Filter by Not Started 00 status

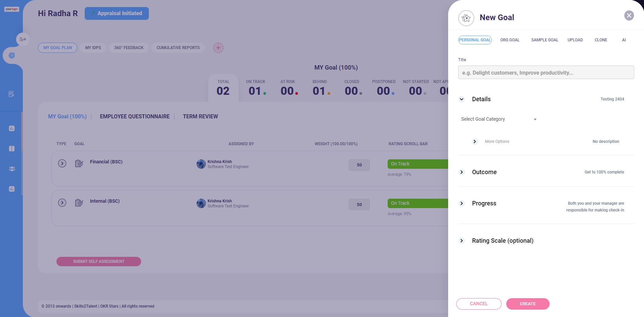point(416,88)
